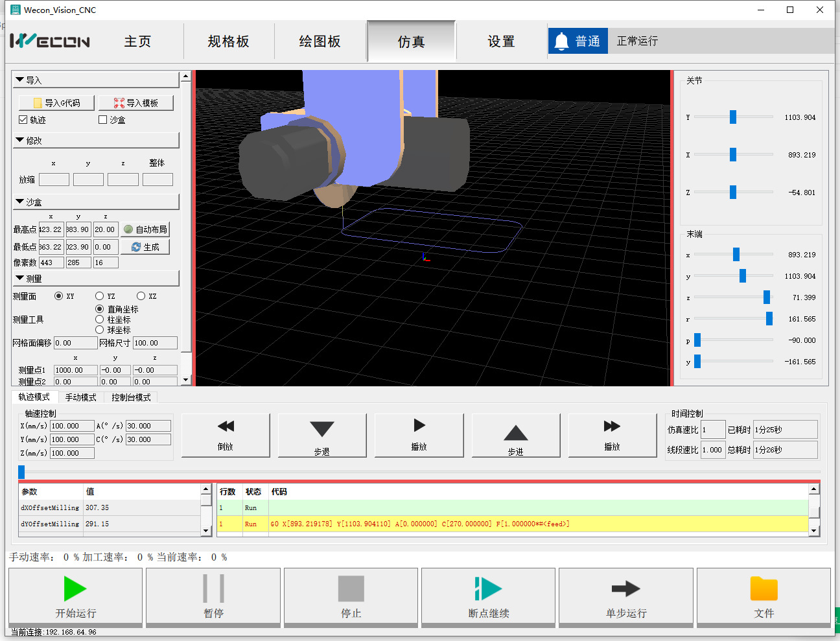This screenshot has width=840, height=641.
Task: Click the 步进 step forward triangle
Action: tap(515, 434)
